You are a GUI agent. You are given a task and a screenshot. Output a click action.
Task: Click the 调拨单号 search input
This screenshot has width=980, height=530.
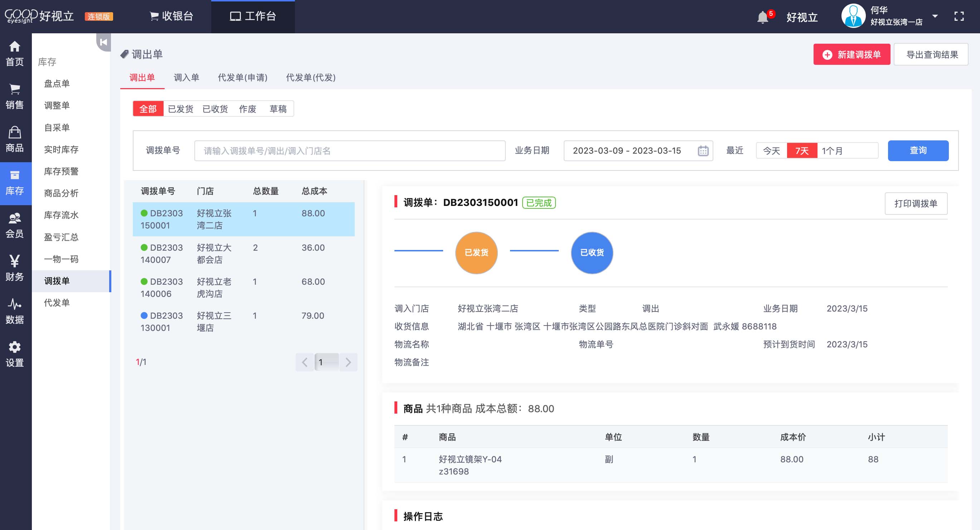(350, 151)
